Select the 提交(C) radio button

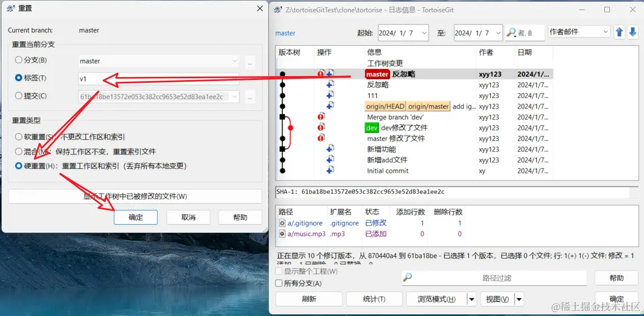18,96
